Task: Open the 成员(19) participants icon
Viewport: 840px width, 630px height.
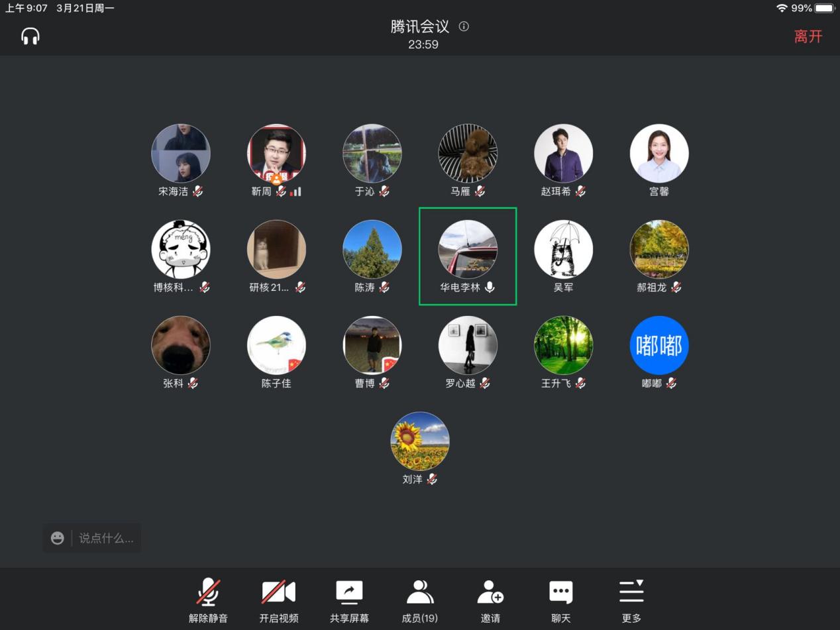Action: coord(419,592)
